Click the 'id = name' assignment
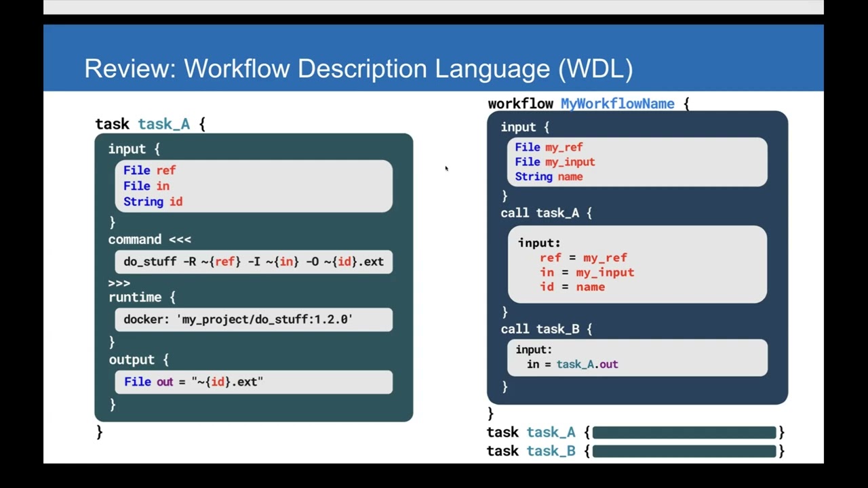Screen dimensions: 868x488 coord(572,287)
